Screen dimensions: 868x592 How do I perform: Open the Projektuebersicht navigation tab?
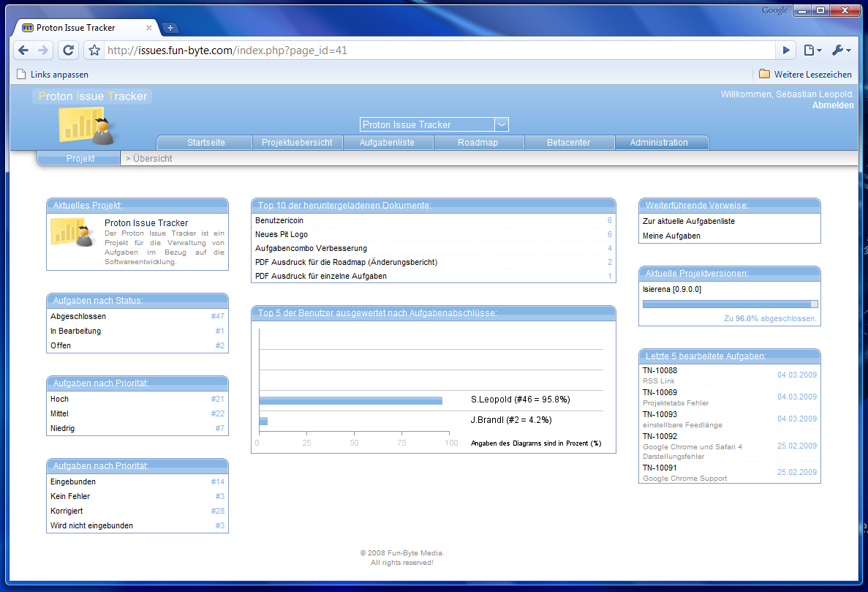(x=298, y=142)
